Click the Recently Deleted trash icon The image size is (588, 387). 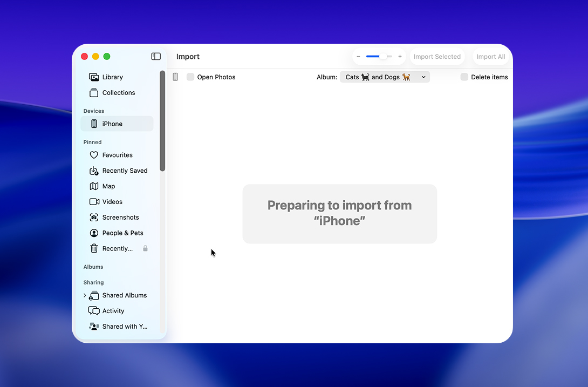pyautogui.click(x=94, y=248)
